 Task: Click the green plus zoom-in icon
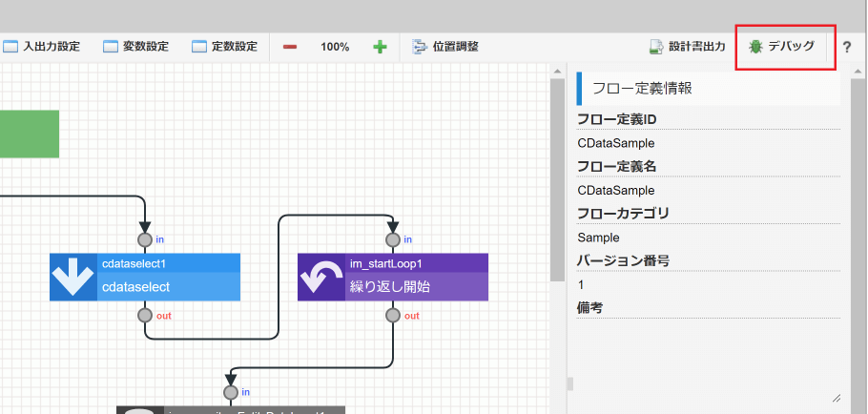tap(380, 47)
